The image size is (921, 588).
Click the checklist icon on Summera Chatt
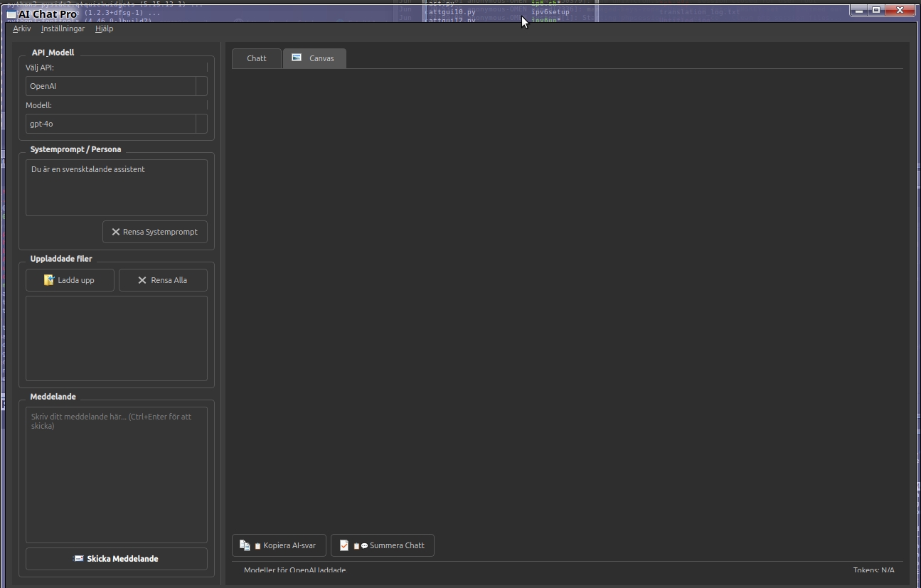coord(344,545)
